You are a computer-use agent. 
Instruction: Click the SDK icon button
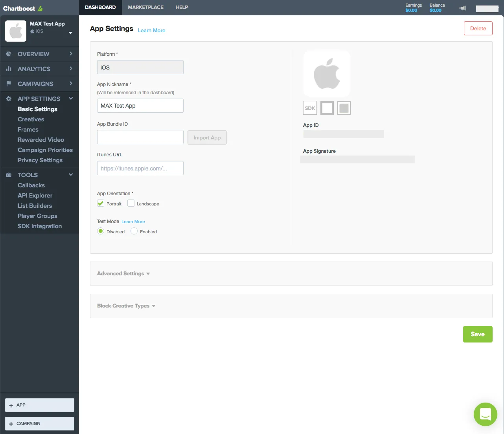click(310, 108)
